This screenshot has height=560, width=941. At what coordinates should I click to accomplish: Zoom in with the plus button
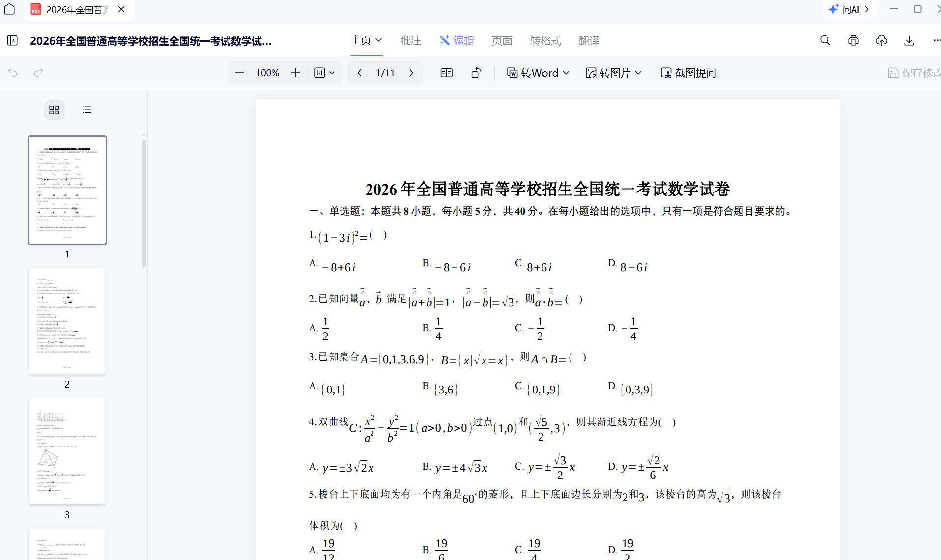tap(295, 73)
